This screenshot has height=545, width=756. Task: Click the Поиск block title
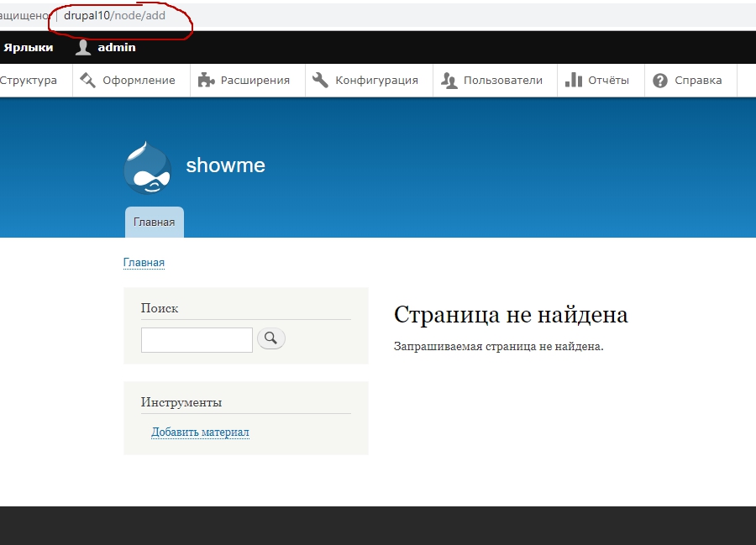[x=160, y=308]
